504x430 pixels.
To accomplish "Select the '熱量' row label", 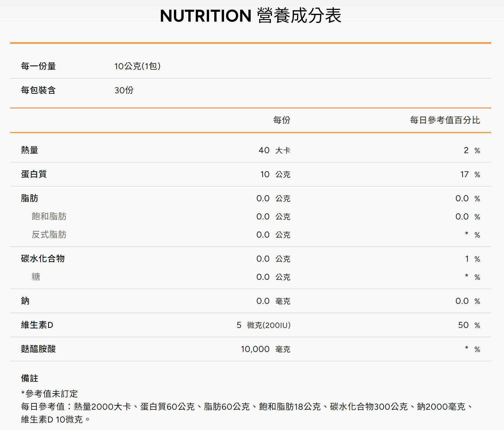I will point(30,150).
